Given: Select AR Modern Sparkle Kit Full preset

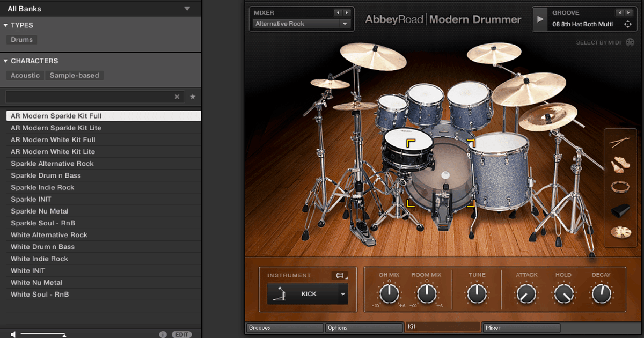Looking at the screenshot, I should pyautogui.click(x=104, y=116).
